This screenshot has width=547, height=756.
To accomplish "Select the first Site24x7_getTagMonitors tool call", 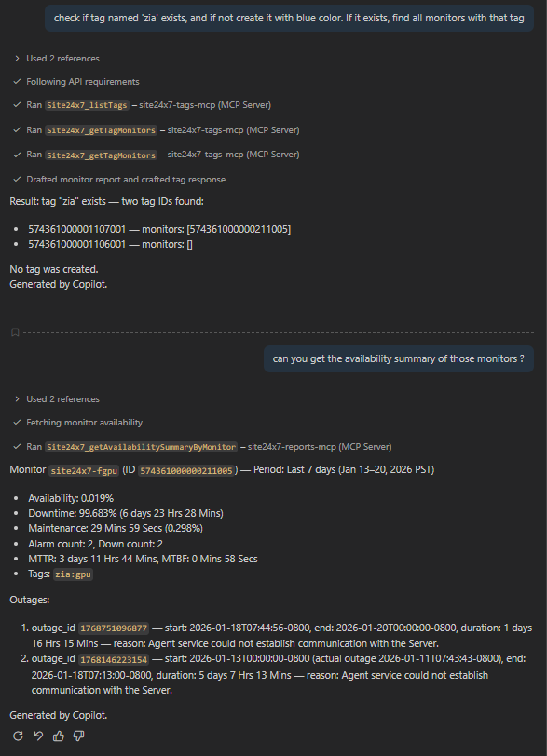I will click(x=101, y=130).
